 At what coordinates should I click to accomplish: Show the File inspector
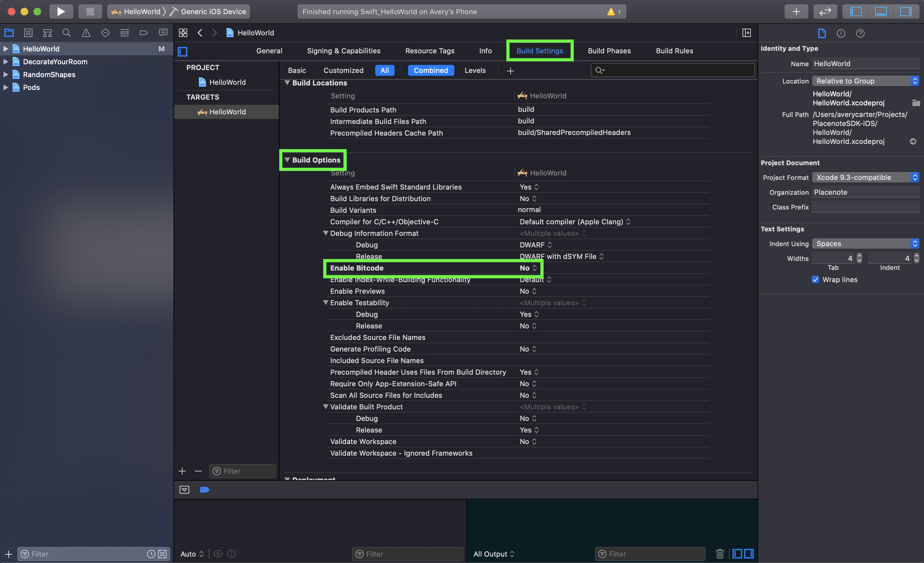822,33
